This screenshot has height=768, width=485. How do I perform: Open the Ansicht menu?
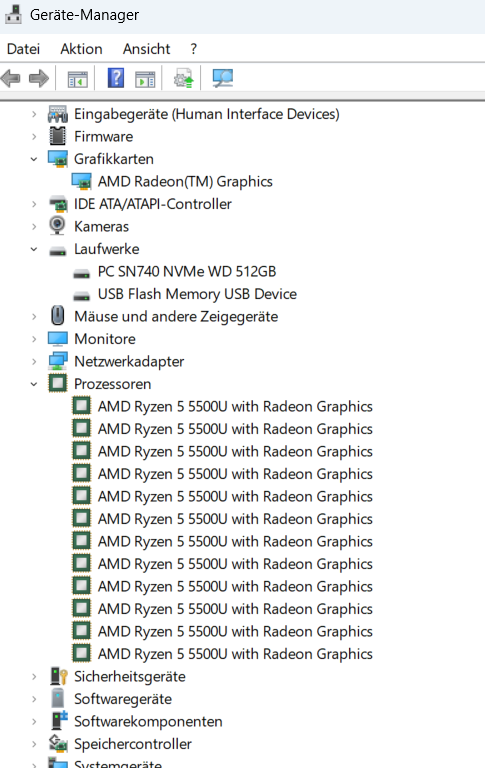click(146, 49)
